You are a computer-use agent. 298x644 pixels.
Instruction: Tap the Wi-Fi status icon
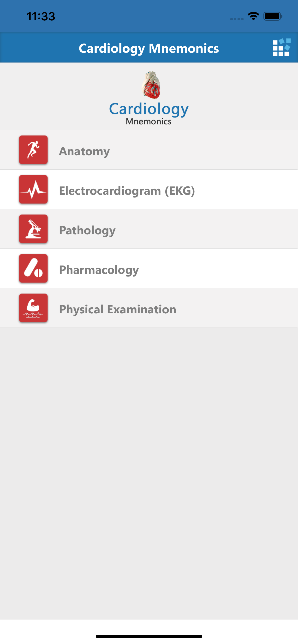[253, 16]
